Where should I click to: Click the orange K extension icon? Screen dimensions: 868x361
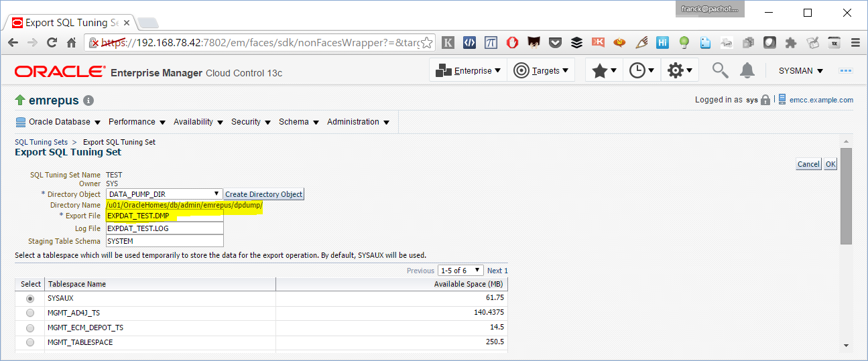598,42
